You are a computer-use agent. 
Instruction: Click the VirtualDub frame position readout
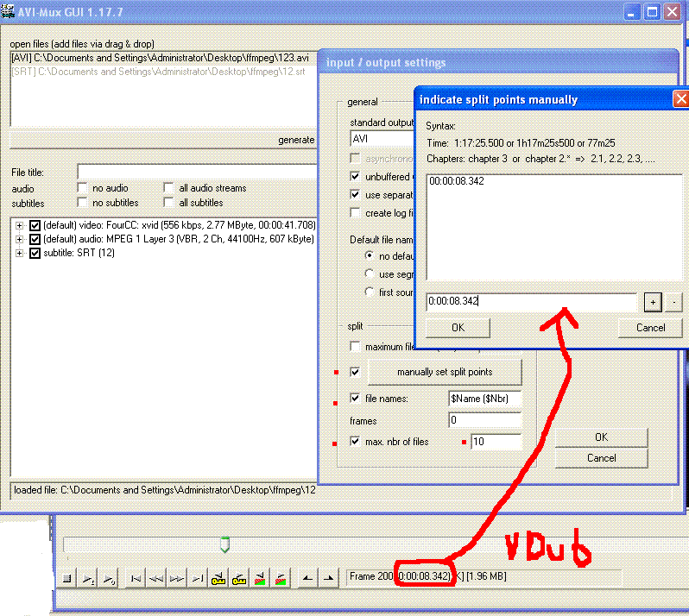click(x=484, y=576)
